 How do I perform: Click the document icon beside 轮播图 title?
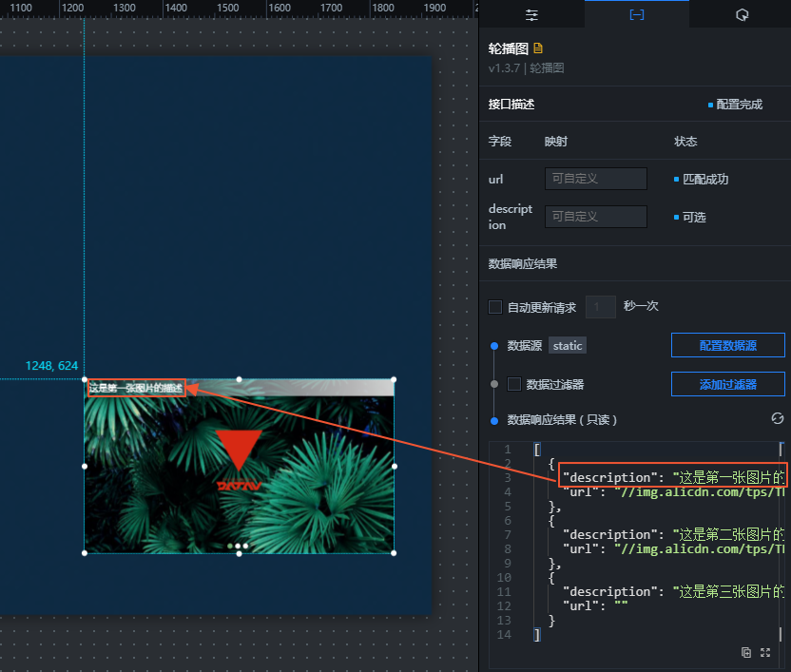[538, 48]
